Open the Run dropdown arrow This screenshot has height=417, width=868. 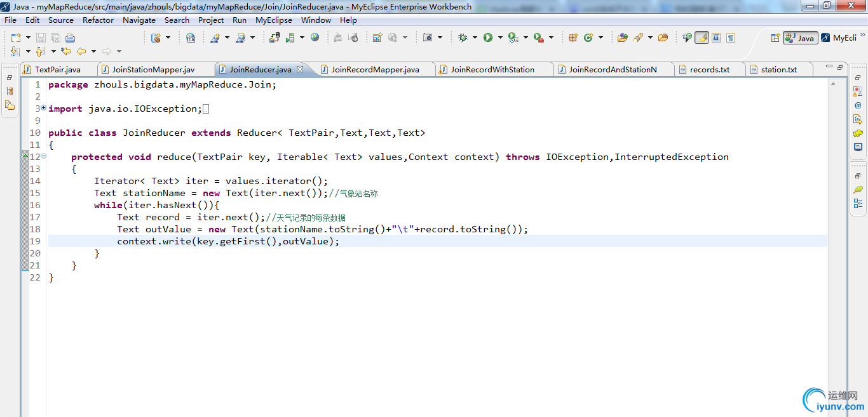coord(500,37)
